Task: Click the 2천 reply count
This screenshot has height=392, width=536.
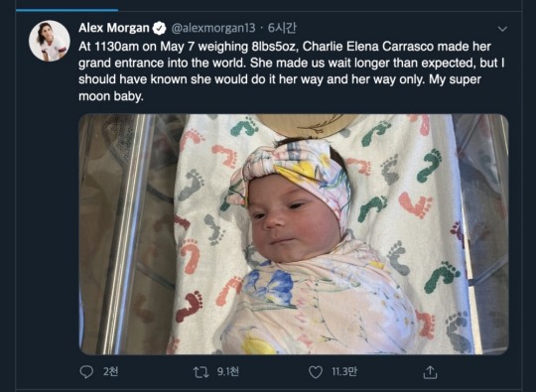Action: click(111, 372)
